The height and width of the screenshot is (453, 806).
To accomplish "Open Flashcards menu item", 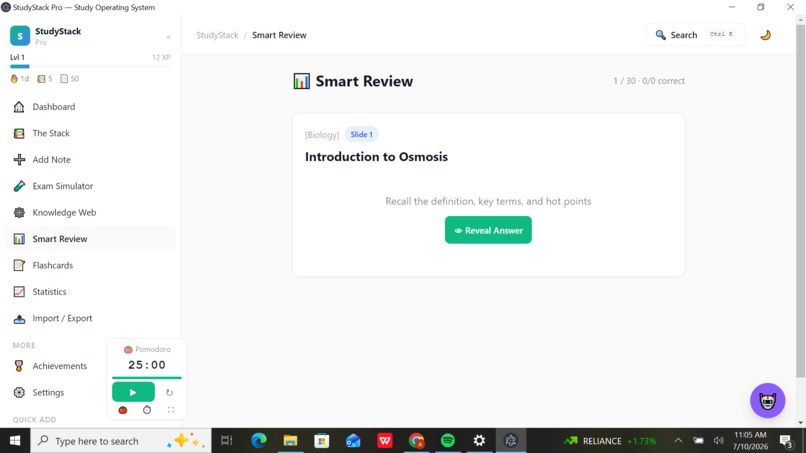I will pyautogui.click(x=90, y=265).
